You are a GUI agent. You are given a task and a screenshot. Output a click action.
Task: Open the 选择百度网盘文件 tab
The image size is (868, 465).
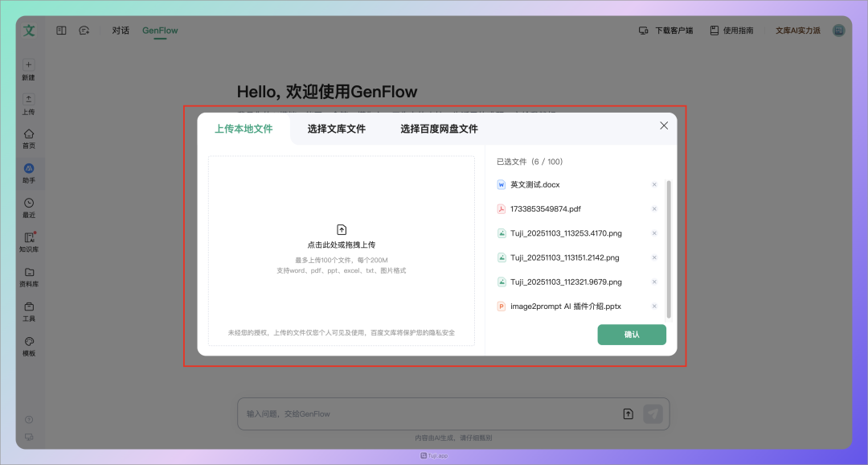[437, 127]
